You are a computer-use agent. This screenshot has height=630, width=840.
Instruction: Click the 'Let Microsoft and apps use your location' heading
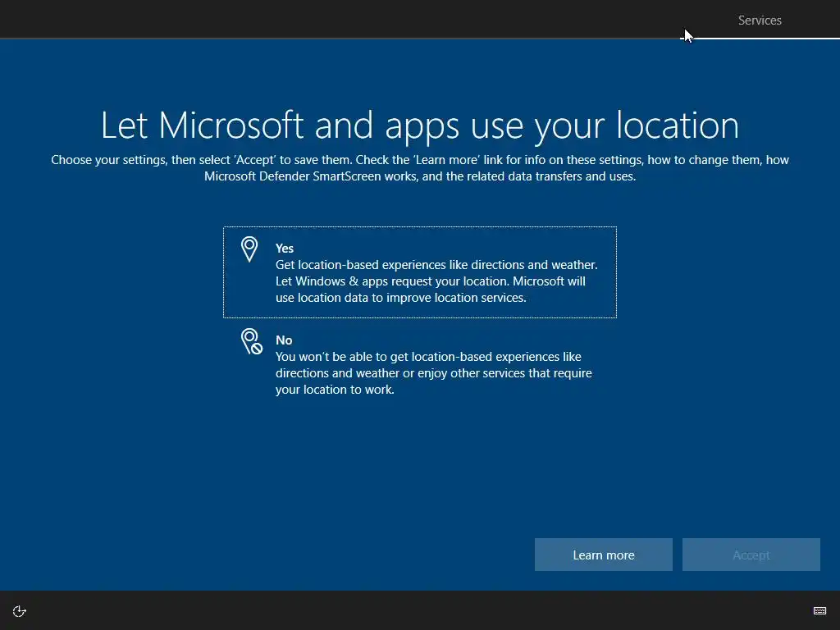point(420,126)
